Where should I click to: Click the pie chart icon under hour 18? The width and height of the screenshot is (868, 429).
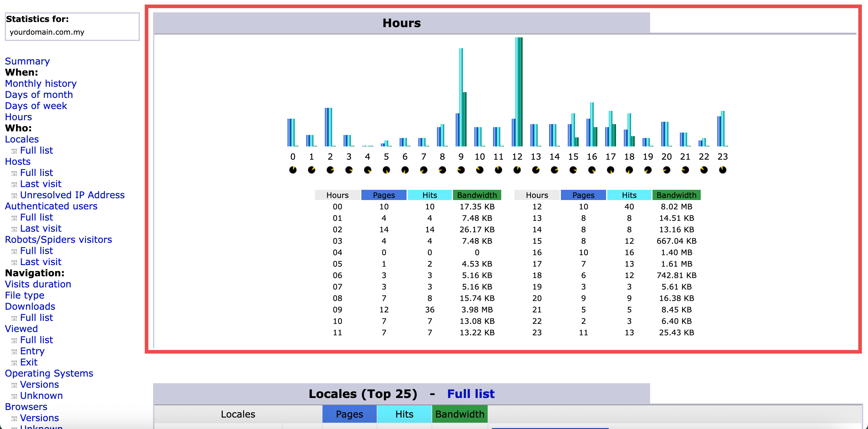(x=629, y=170)
